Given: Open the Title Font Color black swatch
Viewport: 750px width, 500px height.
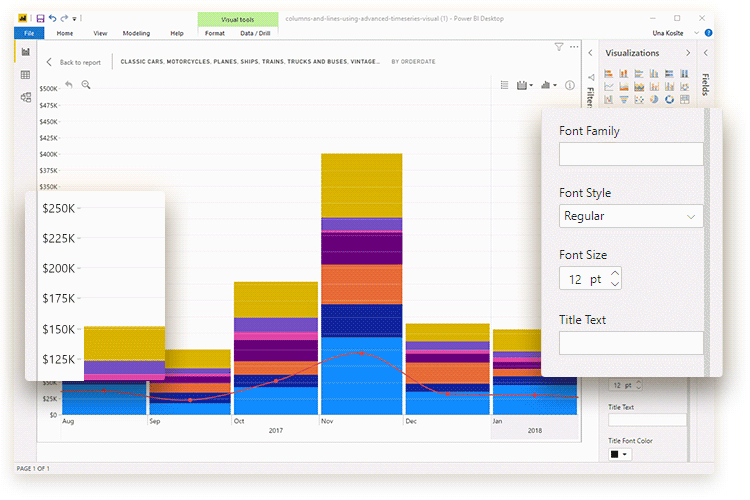Looking at the screenshot, I should pos(620,454).
